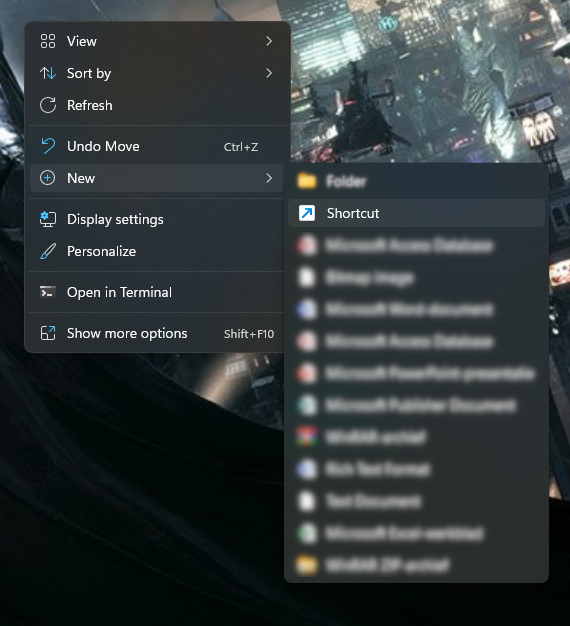
Task: Click the plus-circle icon beside New
Action: pos(48,178)
